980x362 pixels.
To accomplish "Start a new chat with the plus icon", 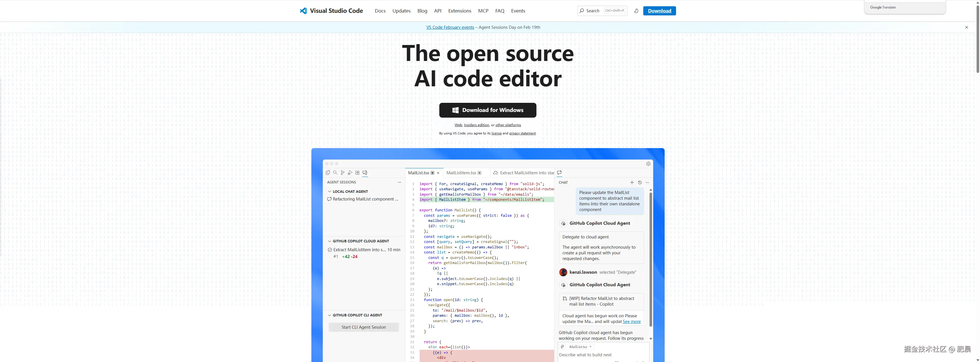I will pos(632,183).
